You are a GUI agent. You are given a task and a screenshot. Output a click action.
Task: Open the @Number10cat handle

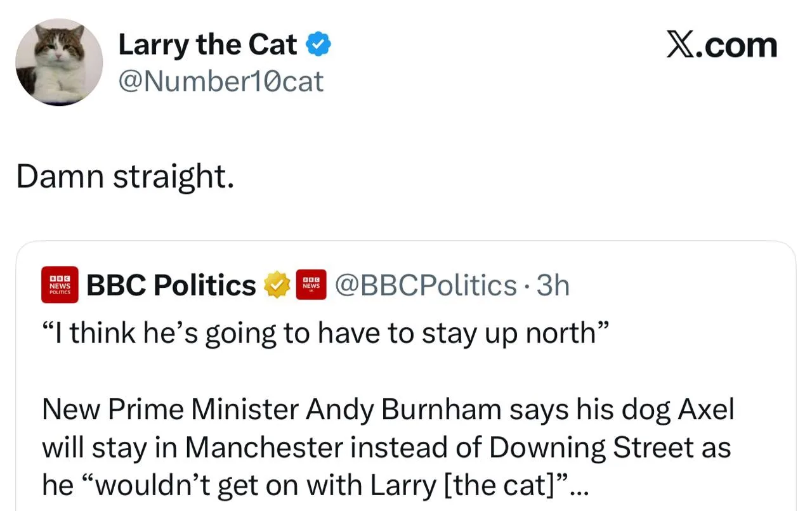221,81
